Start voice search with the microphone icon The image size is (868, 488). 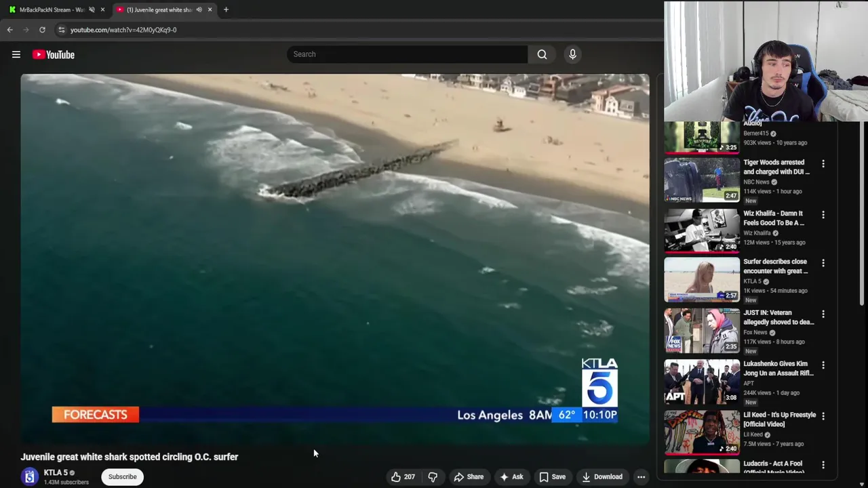(x=572, y=54)
